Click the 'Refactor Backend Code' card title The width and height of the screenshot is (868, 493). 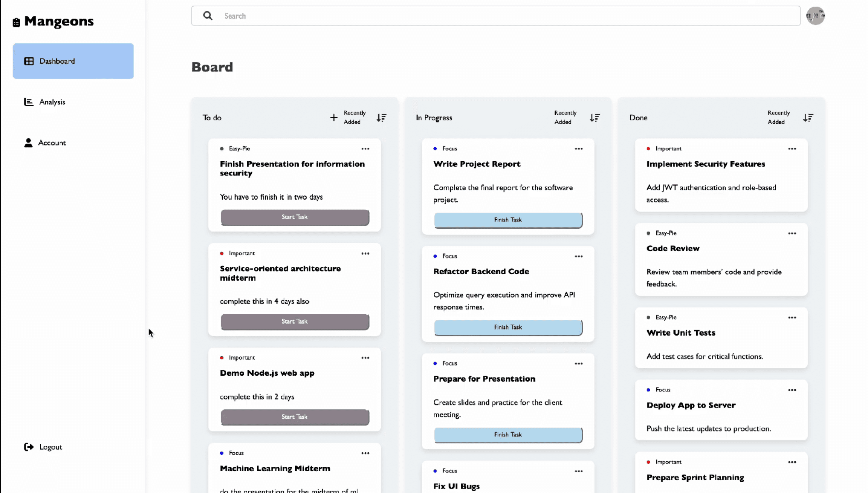click(481, 271)
